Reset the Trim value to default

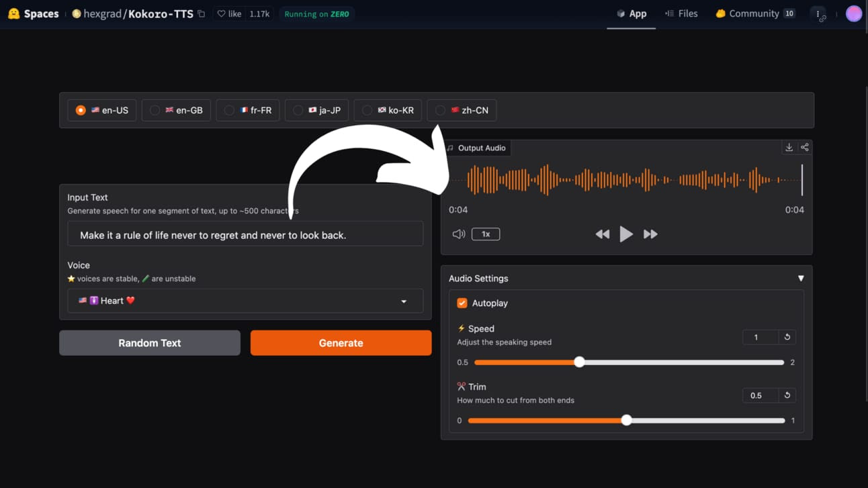point(787,395)
